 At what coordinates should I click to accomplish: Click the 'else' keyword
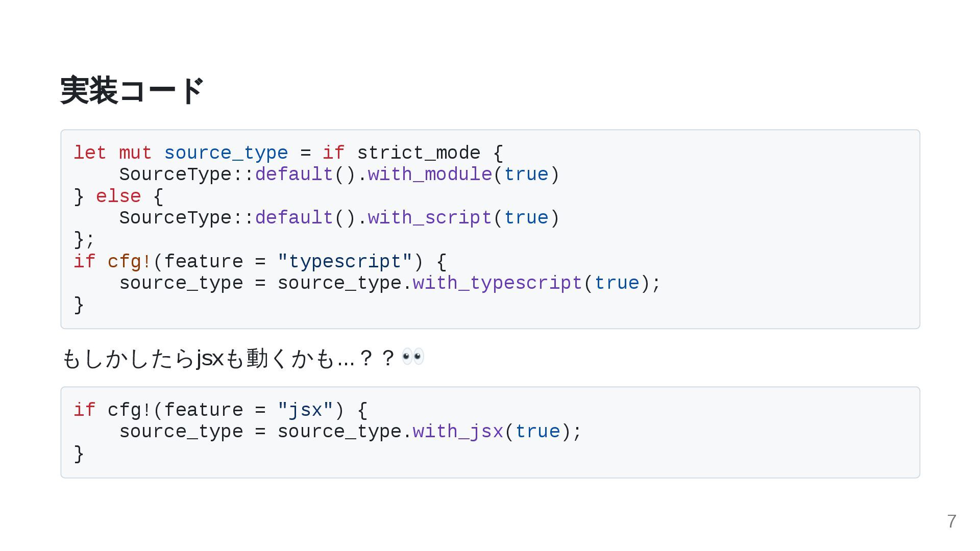(118, 196)
